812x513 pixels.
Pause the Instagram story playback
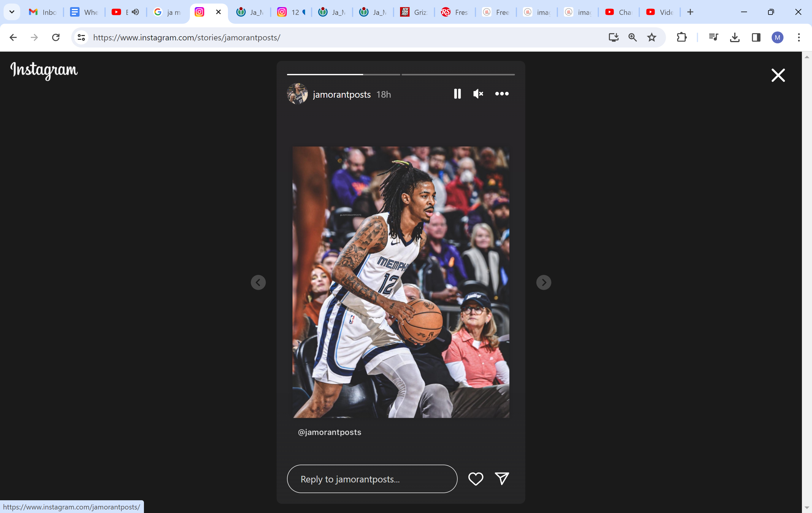pos(457,94)
